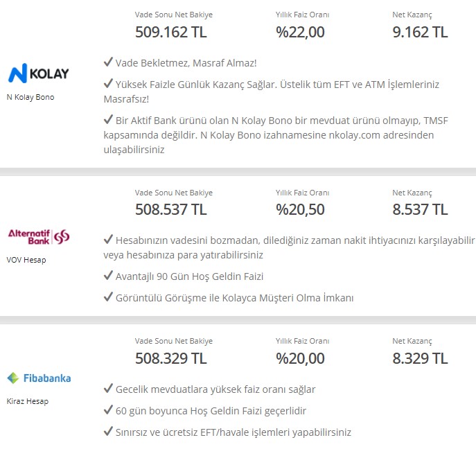Click checkmark beside Görüntülü Görüşme text
Viewport: 476px width, 449px height.
click(x=108, y=297)
